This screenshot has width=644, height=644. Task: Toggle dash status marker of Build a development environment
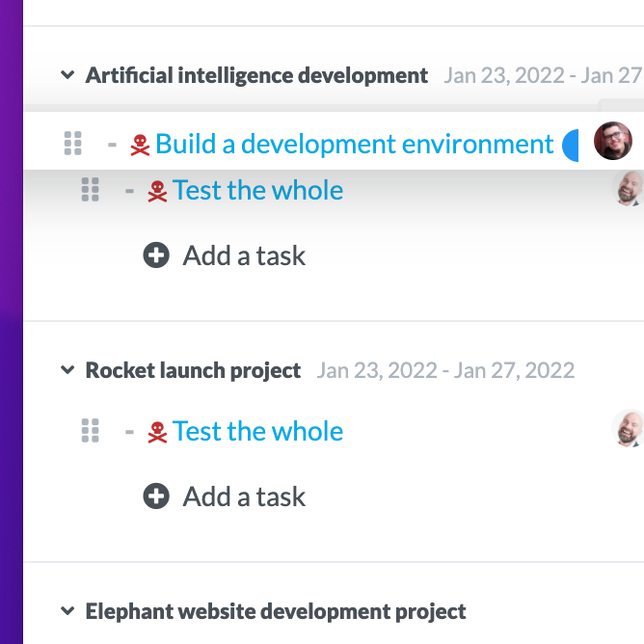coord(112,145)
